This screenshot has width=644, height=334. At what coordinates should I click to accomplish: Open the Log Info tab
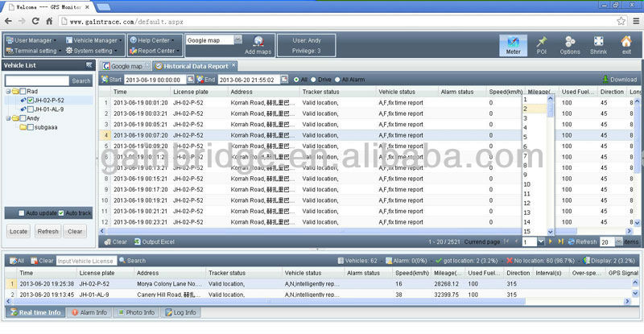(x=180, y=312)
